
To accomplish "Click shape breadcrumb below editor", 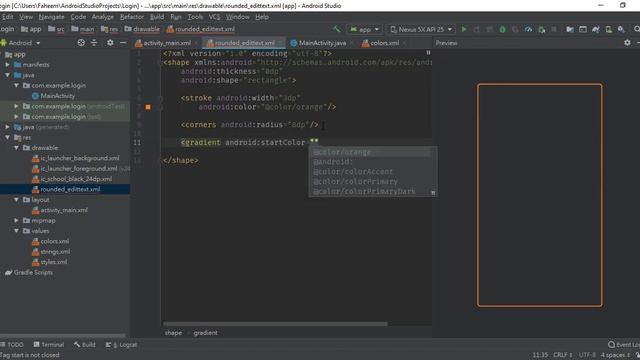I will pos(173,333).
